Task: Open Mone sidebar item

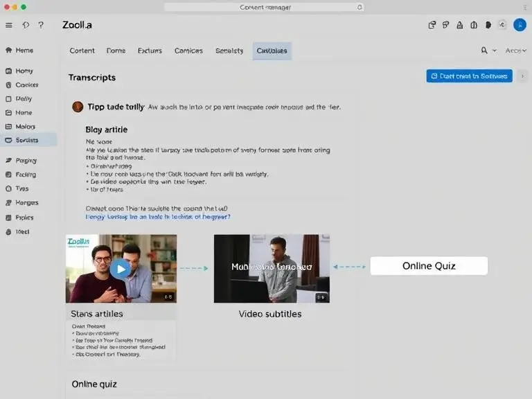Action: pyautogui.click(x=19, y=113)
